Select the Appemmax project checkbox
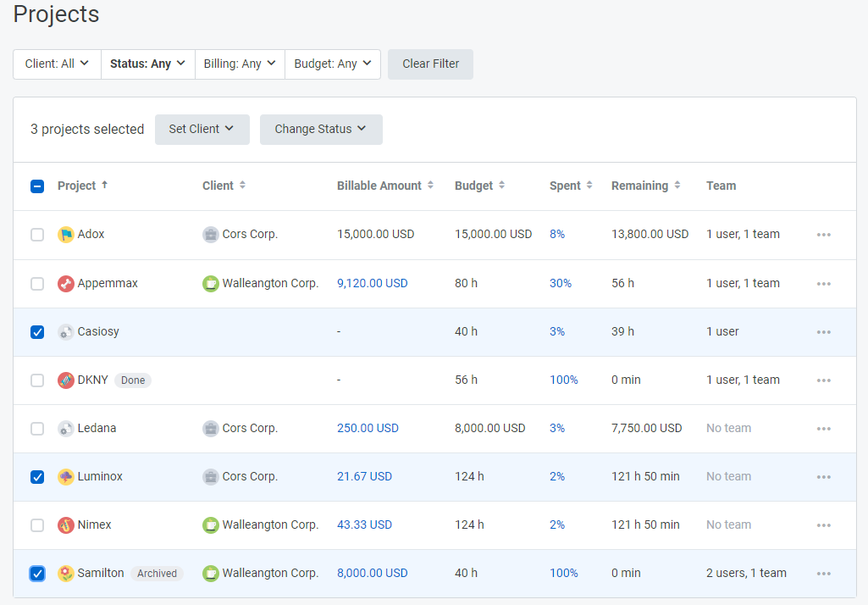 [x=37, y=284]
